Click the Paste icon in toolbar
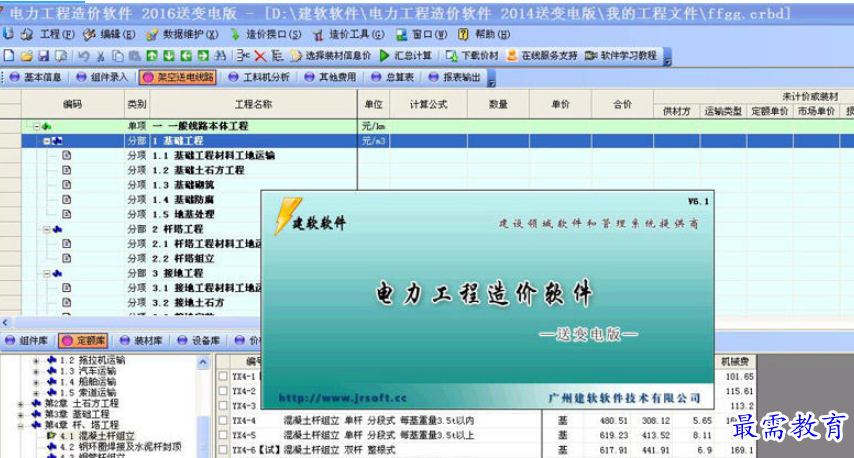This screenshot has height=458, width=854. click(134, 56)
